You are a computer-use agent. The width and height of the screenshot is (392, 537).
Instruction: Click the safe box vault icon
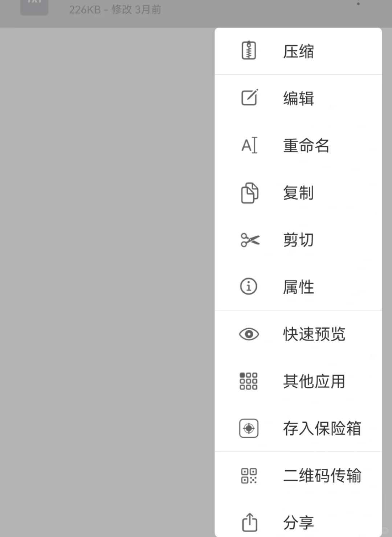(x=249, y=428)
